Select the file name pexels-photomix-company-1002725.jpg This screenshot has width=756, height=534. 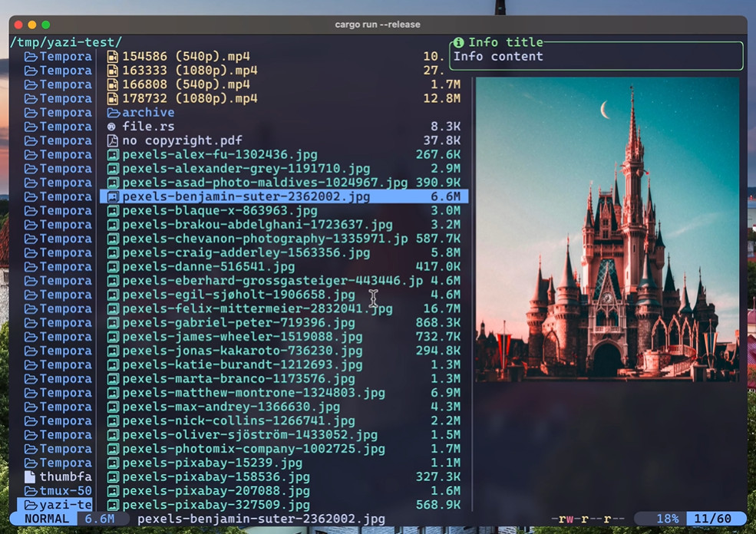coord(253,449)
